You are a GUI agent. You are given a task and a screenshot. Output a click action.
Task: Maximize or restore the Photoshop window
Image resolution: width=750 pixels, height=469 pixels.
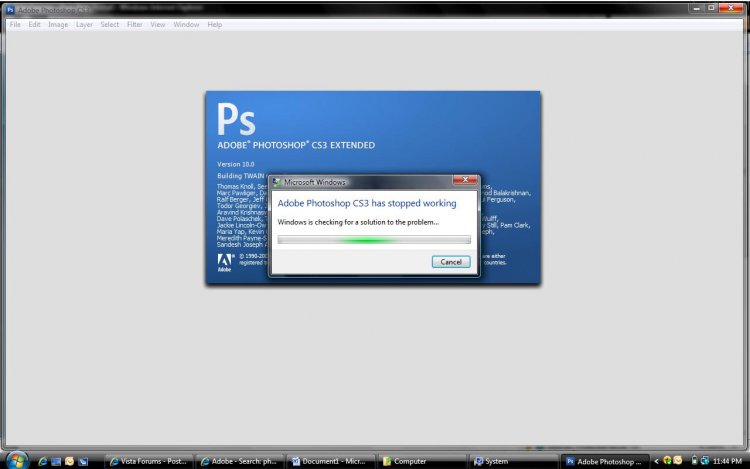coord(711,8)
